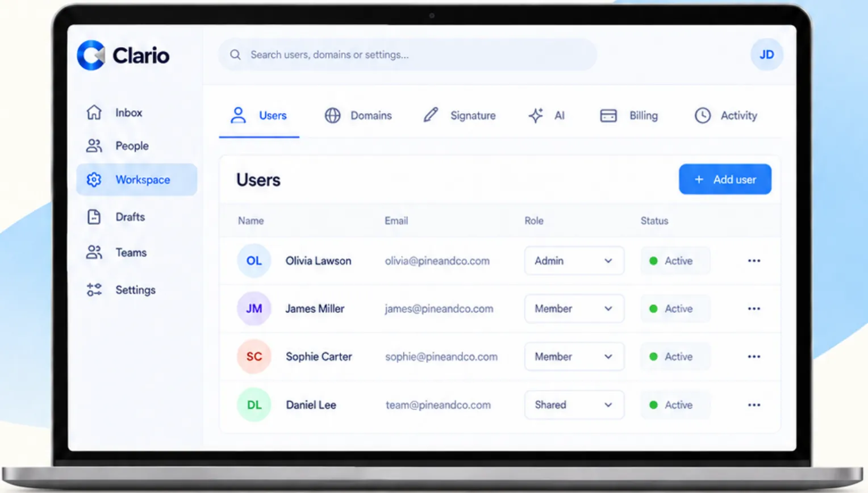Click the Billing card icon

[608, 115]
